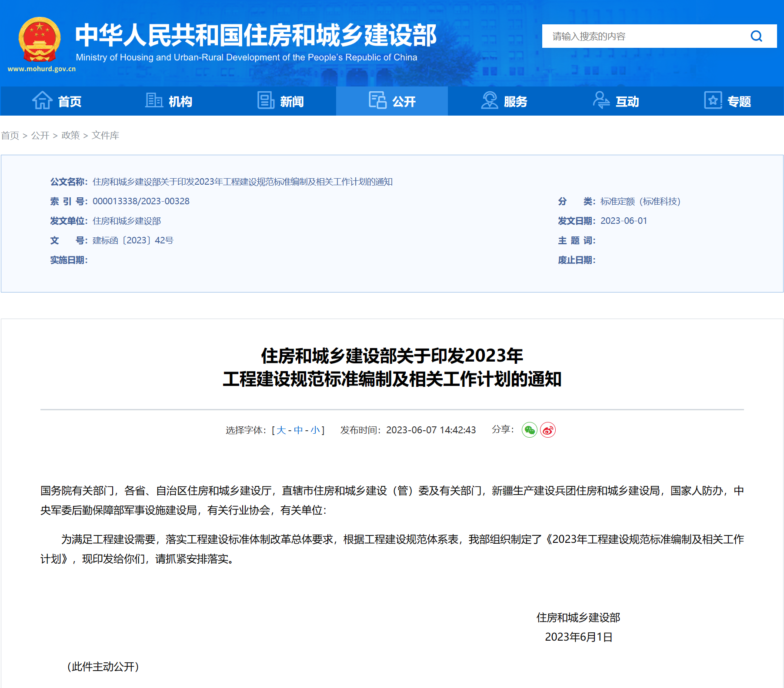
Task: Click the 首页 breadcrumb link
Action: (x=10, y=135)
